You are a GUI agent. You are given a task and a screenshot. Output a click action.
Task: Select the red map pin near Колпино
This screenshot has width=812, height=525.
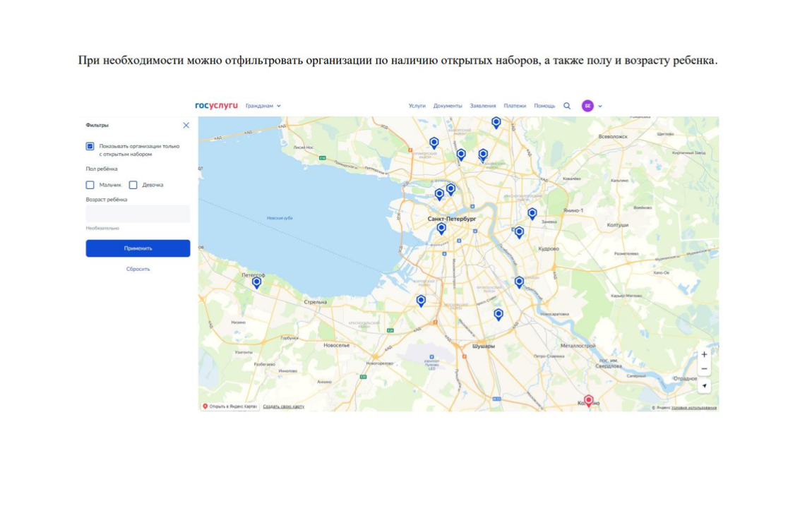click(588, 401)
